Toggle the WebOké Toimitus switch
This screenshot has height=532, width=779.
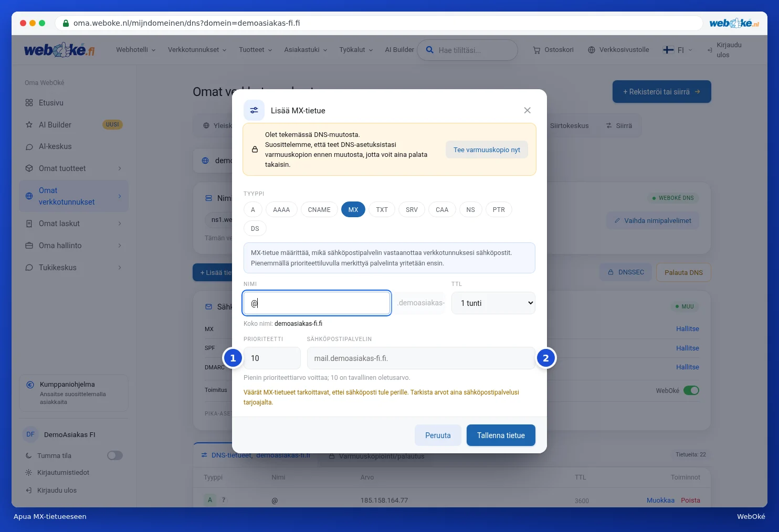[691, 390]
